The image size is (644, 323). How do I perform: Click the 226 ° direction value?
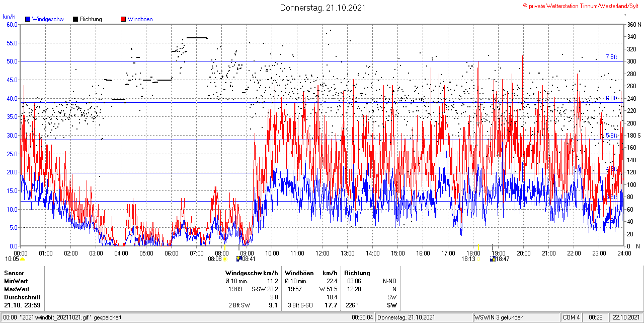352,305
